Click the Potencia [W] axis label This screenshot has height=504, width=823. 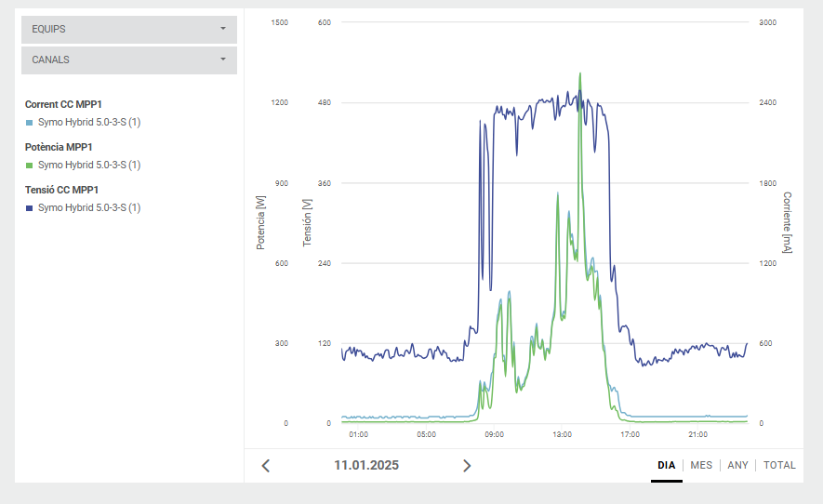click(x=260, y=222)
